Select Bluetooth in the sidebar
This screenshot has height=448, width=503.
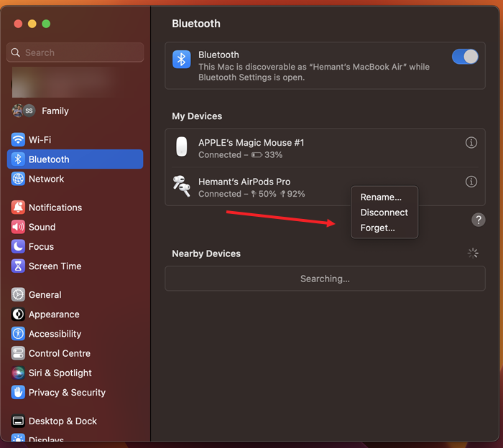[x=75, y=159]
